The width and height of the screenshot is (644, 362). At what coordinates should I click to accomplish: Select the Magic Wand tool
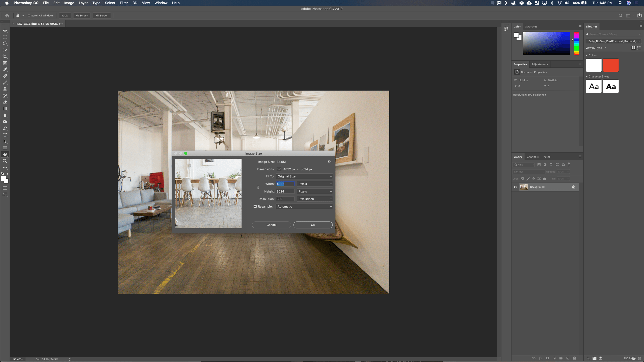click(5, 50)
